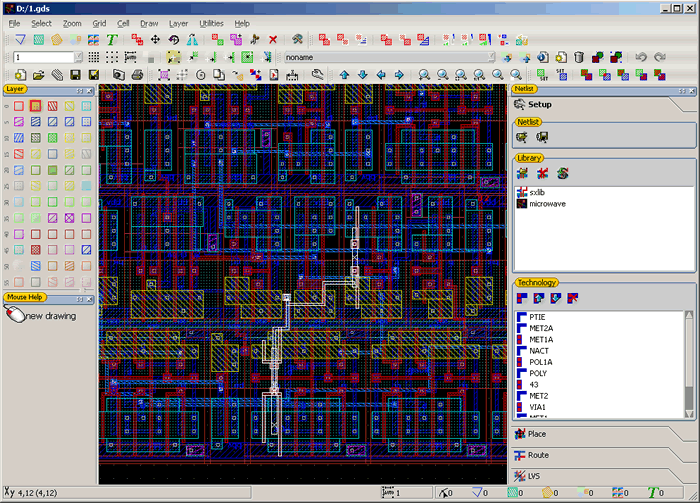This screenshot has height=503, width=700.
Task: Pick the magenta hatched layer 5 swatch
Action: click(19, 121)
